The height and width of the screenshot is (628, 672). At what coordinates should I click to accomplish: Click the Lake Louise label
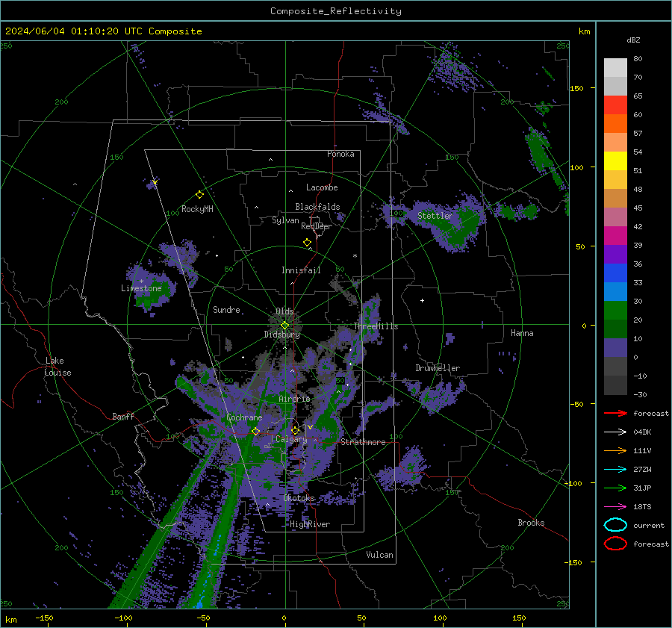[57, 367]
